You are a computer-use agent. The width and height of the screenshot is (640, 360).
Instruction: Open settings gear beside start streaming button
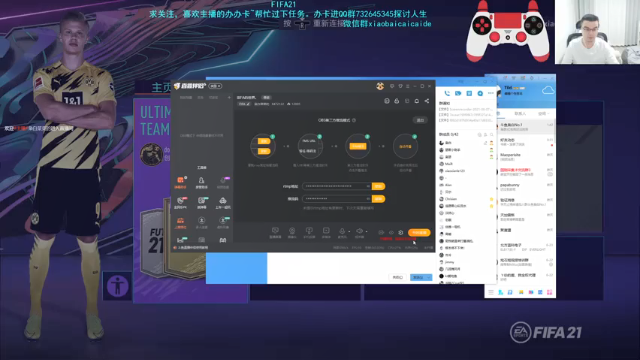400,232
